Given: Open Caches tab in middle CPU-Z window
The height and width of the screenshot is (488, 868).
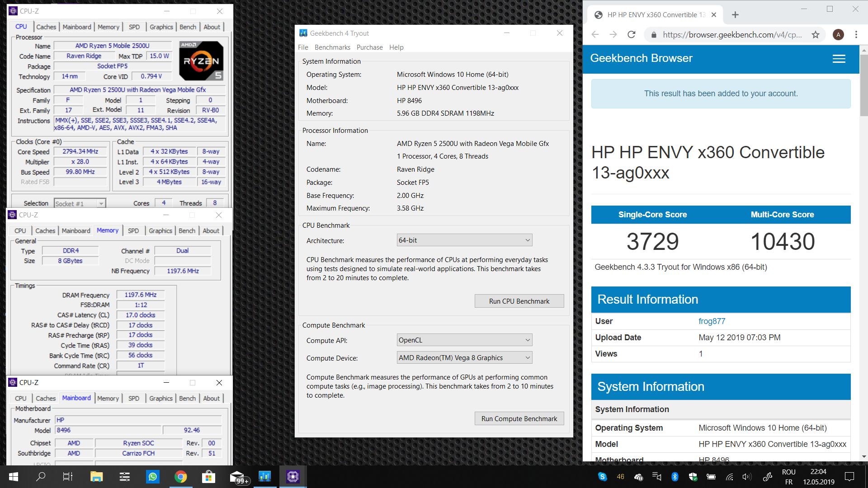Looking at the screenshot, I should coord(45,231).
